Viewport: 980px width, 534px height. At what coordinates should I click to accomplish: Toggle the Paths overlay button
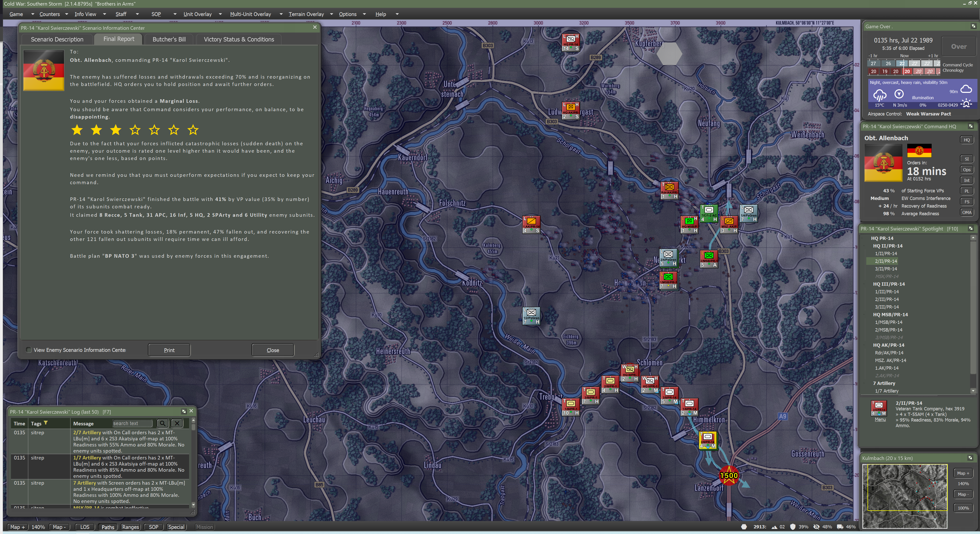[108, 527]
